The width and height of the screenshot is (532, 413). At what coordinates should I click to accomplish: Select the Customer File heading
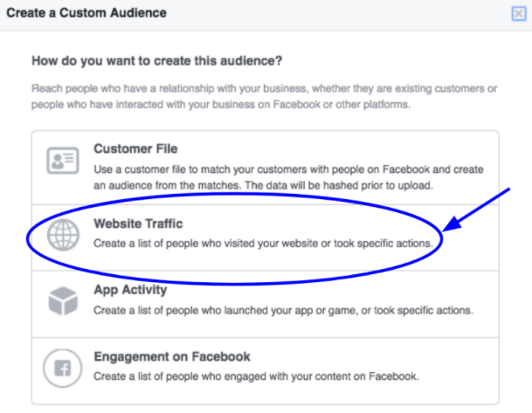tap(135, 149)
